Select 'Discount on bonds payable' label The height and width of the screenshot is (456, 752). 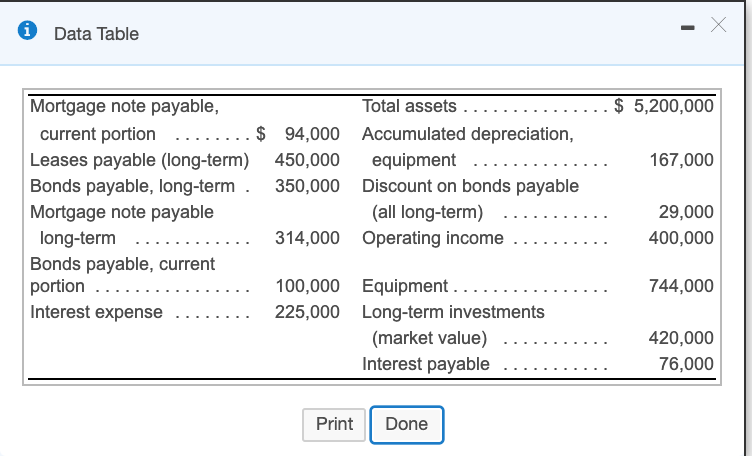click(x=470, y=186)
